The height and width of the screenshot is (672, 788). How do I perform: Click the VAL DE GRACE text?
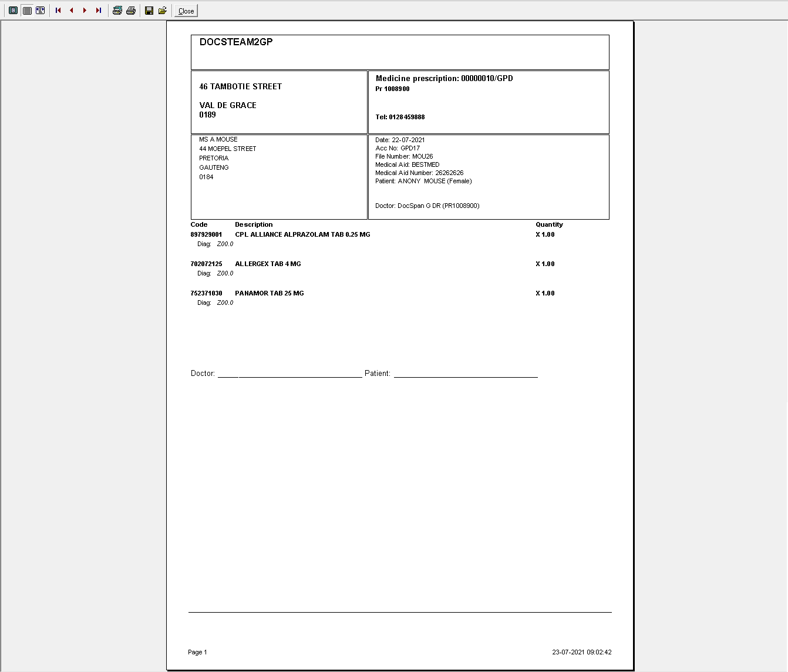[228, 105]
